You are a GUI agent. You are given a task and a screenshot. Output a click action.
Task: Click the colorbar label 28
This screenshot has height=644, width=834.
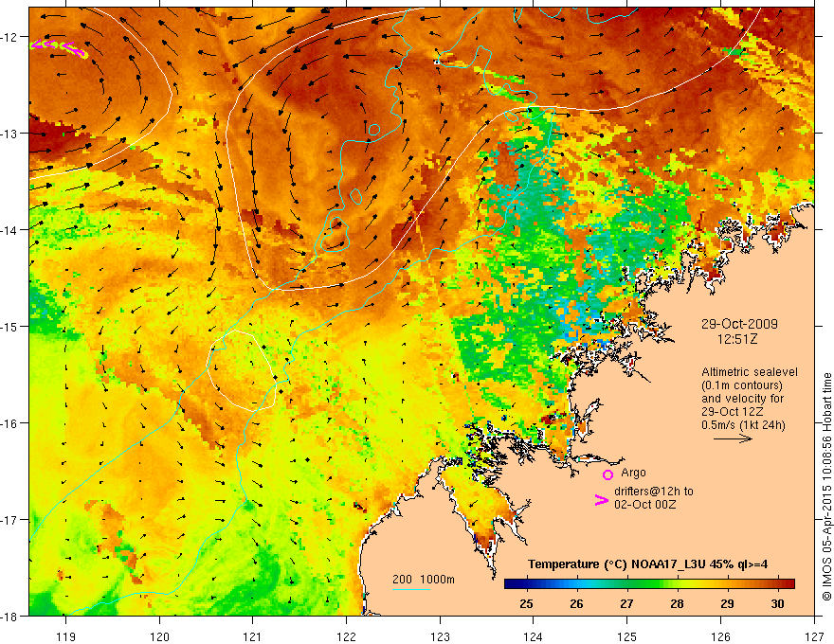coord(677,603)
